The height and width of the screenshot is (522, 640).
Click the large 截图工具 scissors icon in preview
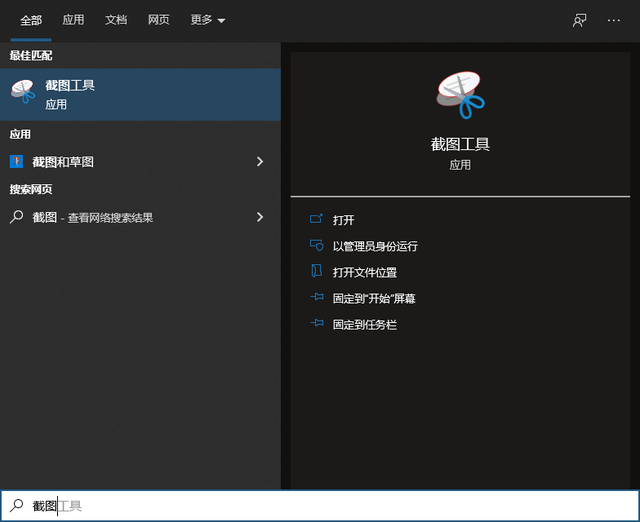pos(460,95)
